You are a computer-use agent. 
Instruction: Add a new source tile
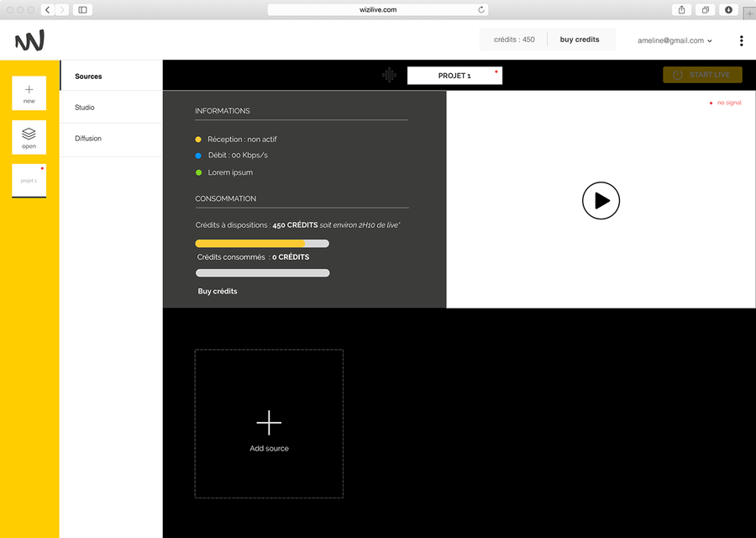pyautogui.click(x=269, y=424)
